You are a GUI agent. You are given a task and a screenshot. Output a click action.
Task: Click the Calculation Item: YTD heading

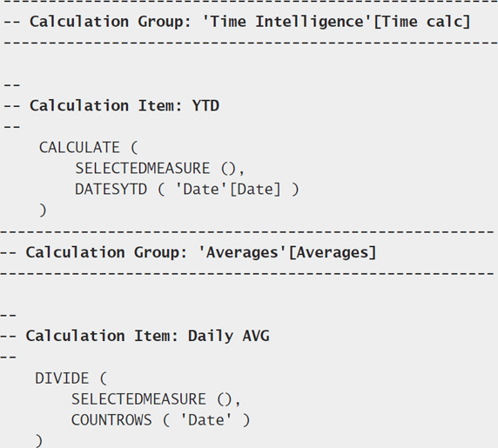pos(111,105)
